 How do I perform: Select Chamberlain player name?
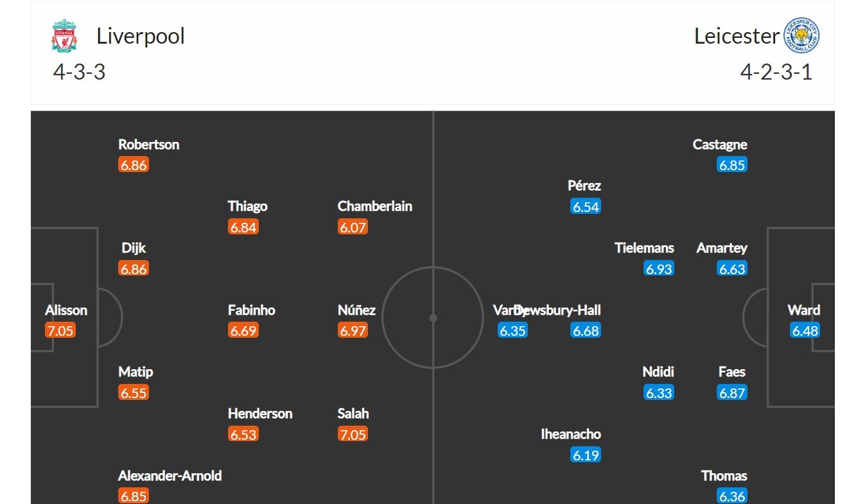pos(374,206)
